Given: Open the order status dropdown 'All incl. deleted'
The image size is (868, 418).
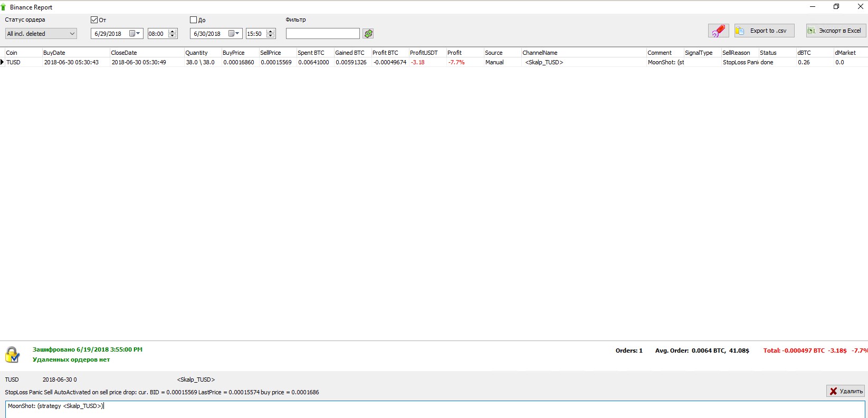Looking at the screenshot, I should 41,34.
